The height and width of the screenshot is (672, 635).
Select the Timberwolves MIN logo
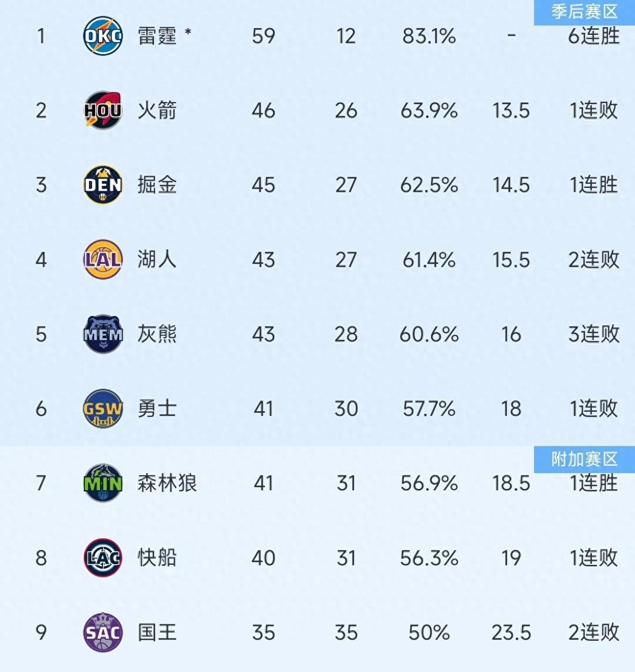(103, 483)
